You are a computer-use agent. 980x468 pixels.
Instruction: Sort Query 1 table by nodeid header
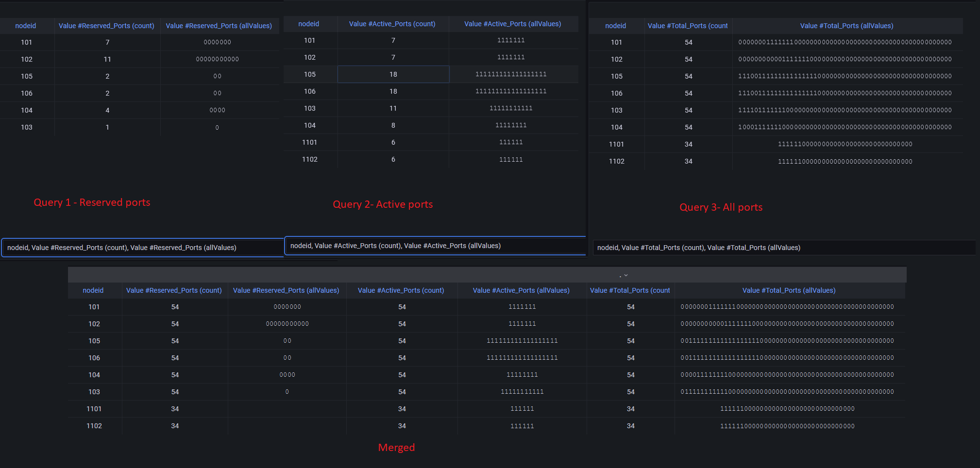click(26, 26)
